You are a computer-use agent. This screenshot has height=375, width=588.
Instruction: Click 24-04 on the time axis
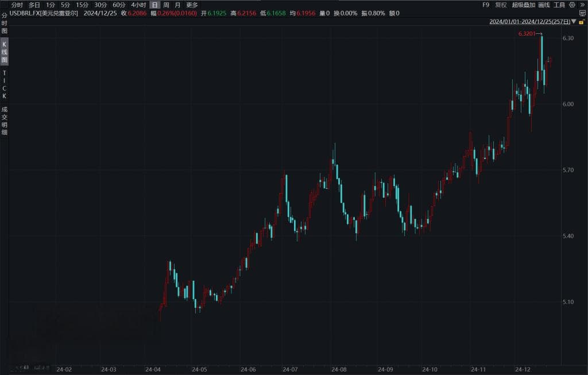153,369
